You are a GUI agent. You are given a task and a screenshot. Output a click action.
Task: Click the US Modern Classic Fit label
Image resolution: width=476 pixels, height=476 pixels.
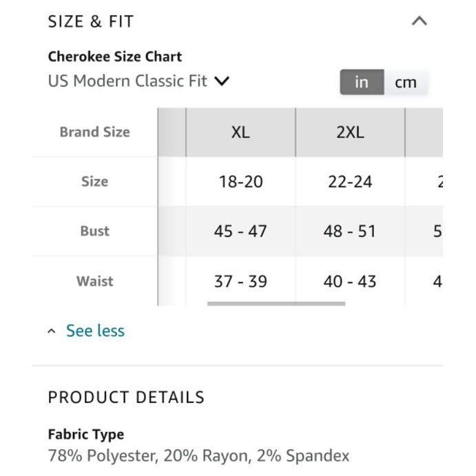pos(127,81)
